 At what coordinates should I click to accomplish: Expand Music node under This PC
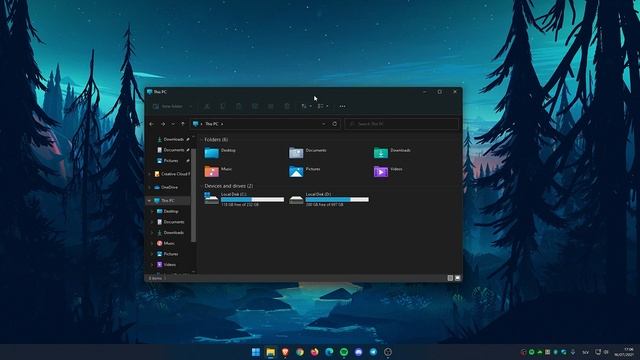tap(153, 243)
